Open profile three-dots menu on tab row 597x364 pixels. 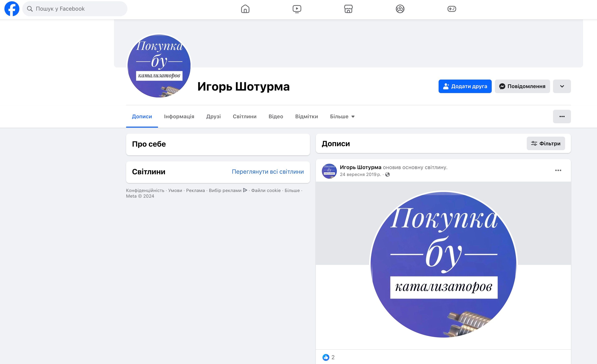562,116
